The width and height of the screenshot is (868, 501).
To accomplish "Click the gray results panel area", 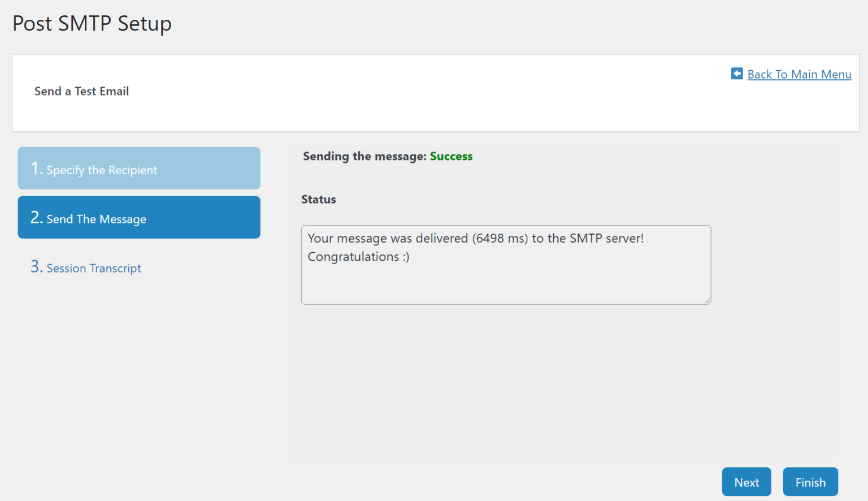I will (509, 385).
